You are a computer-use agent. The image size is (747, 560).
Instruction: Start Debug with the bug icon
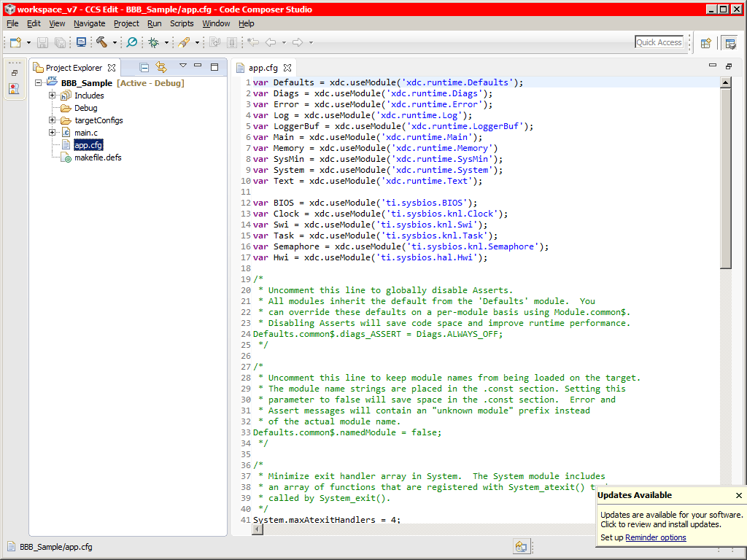153,42
